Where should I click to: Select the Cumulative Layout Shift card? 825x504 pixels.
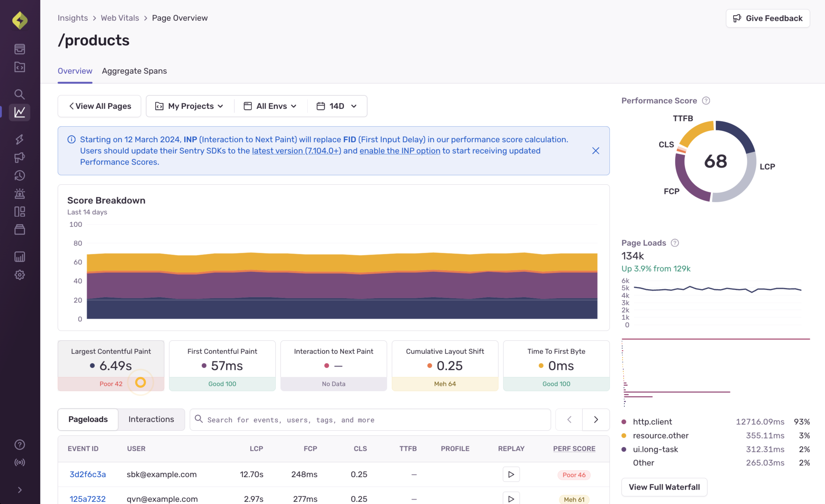coord(445,366)
